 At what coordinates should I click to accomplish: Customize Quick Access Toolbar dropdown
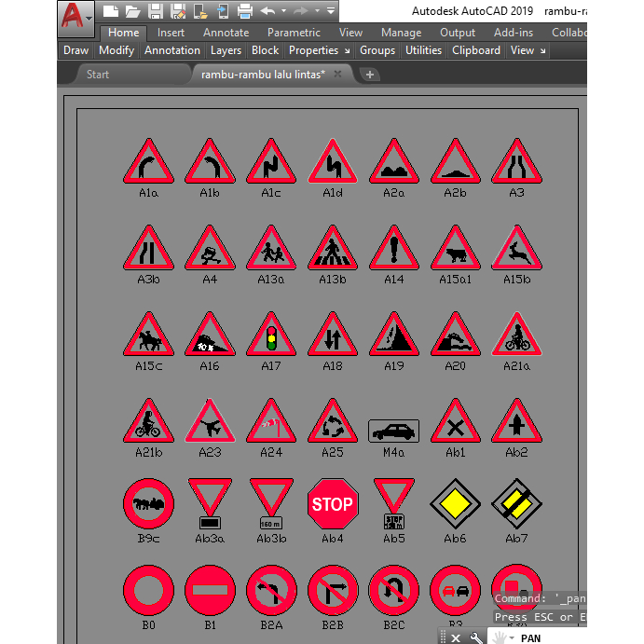(x=331, y=11)
